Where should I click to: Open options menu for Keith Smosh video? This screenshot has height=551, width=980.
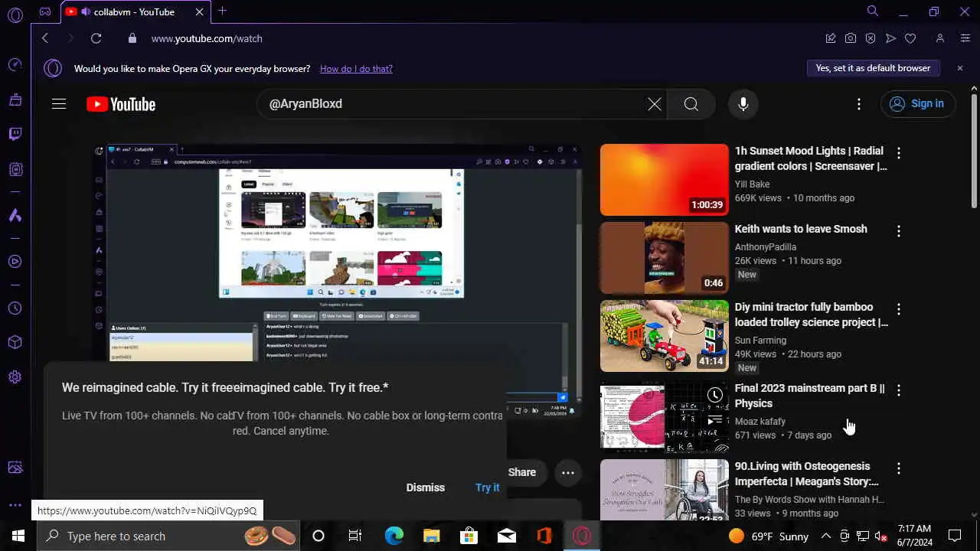click(x=899, y=231)
